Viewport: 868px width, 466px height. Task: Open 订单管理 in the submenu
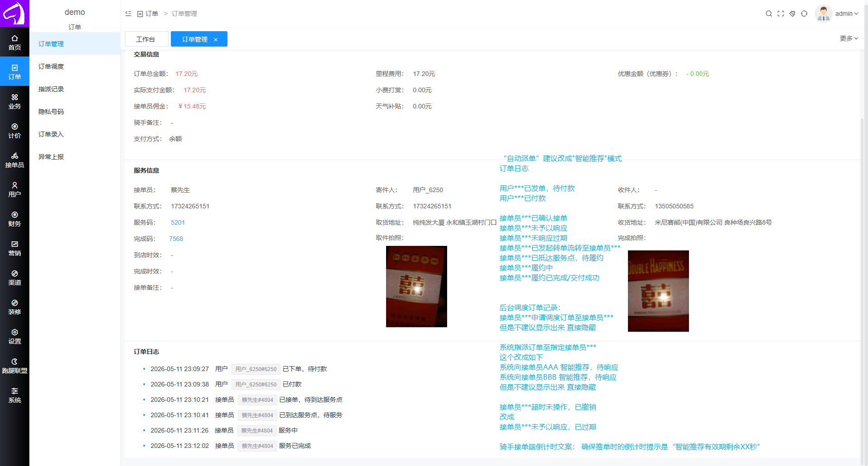tap(75, 44)
